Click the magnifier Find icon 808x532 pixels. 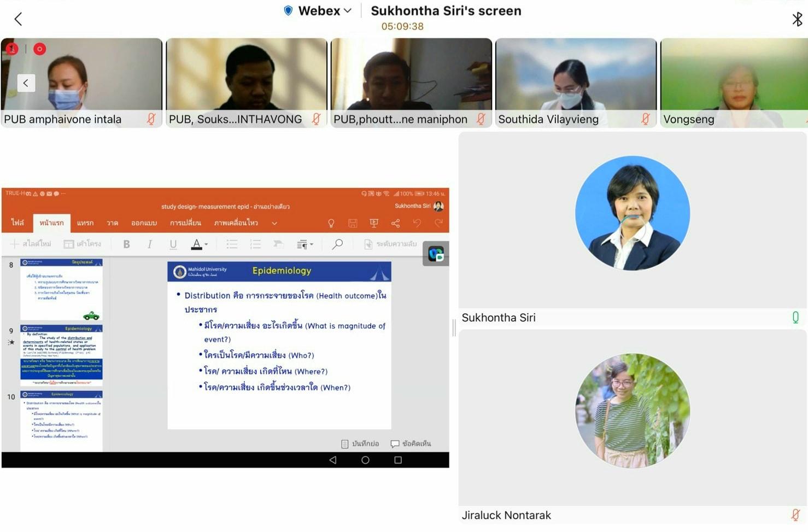337,244
